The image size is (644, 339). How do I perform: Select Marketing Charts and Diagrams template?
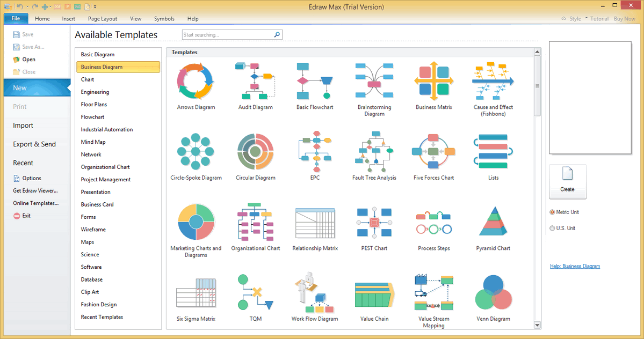pos(196,230)
